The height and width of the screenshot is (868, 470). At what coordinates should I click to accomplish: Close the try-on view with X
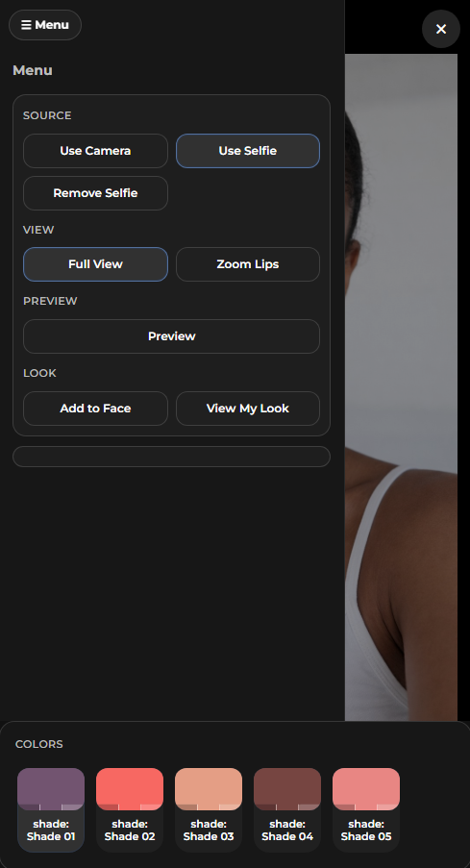[x=440, y=29]
